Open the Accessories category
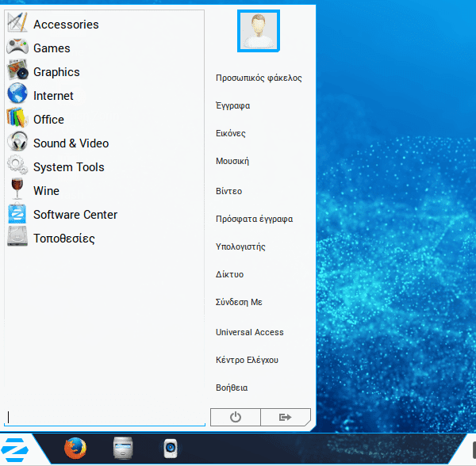The image size is (476, 466). click(65, 25)
